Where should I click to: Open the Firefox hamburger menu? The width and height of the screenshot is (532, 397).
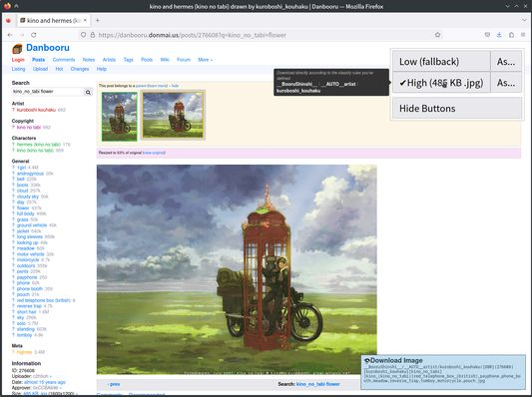coord(523,35)
